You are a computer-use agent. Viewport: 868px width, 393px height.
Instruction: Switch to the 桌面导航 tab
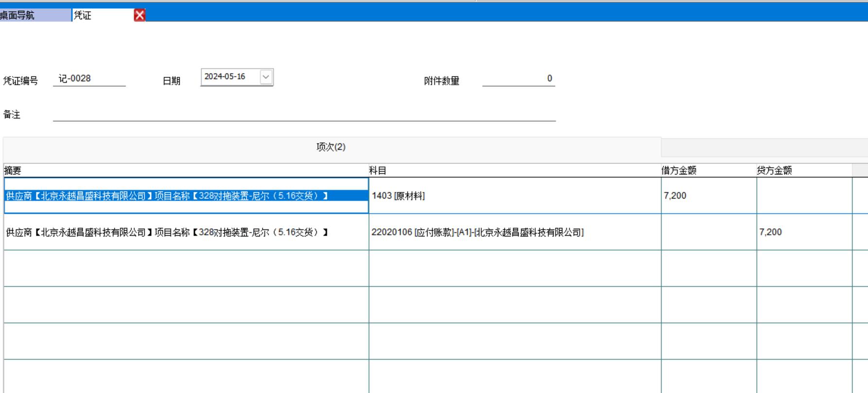pyautogui.click(x=34, y=16)
